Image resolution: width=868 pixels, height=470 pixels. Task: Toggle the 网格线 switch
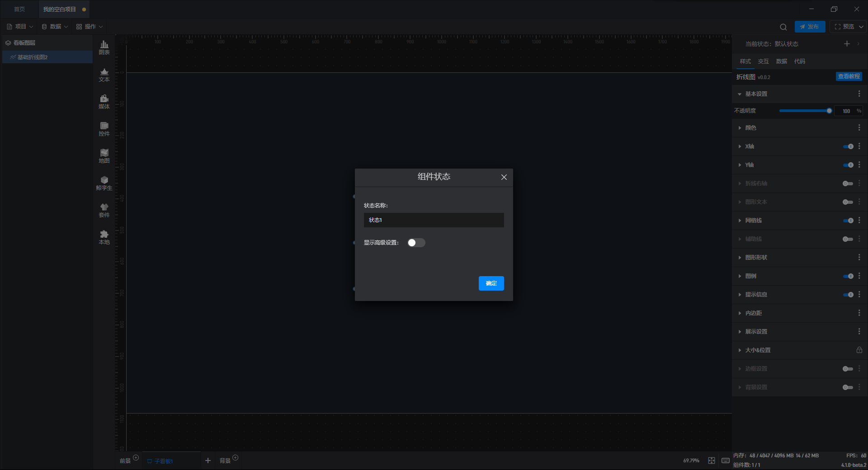tap(848, 221)
